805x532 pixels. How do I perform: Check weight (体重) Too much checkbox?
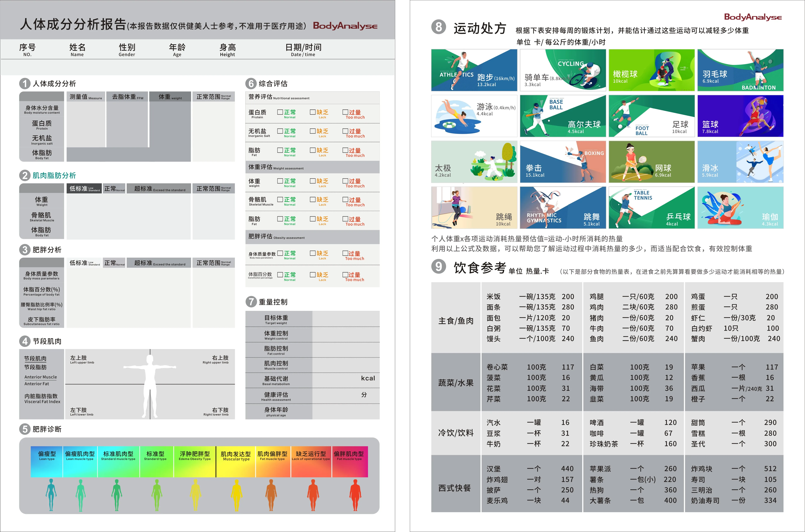(x=345, y=181)
